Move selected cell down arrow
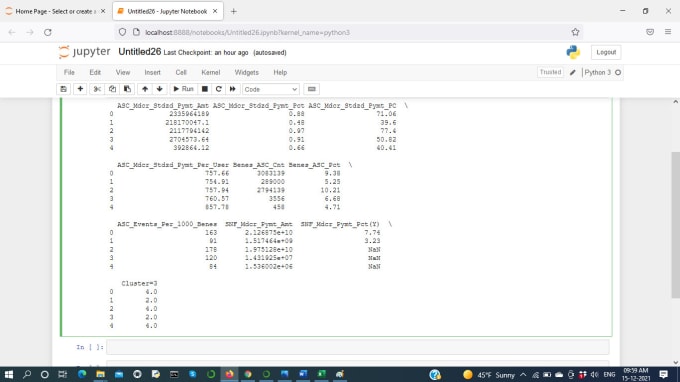The height and width of the screenshot is (382, 680). pyautogui.click(x=160, y=89)
